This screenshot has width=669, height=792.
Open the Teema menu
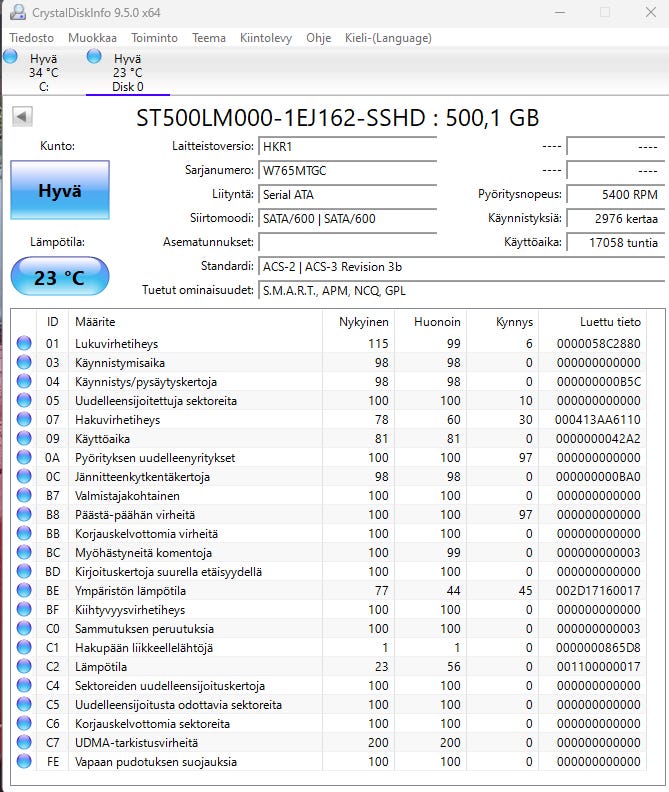pyautogui.click(x=209, y=38)
